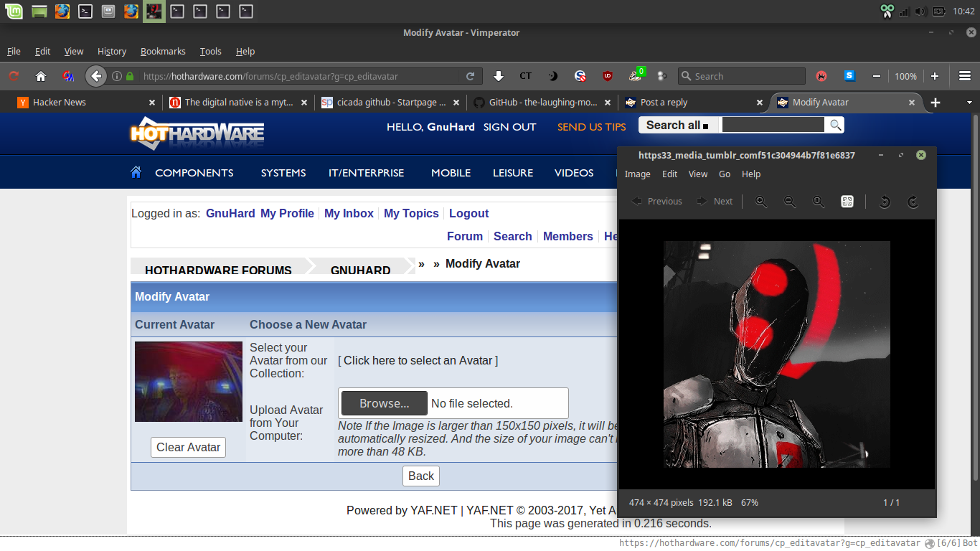Open the forum Members link

[x=568, y=236]
